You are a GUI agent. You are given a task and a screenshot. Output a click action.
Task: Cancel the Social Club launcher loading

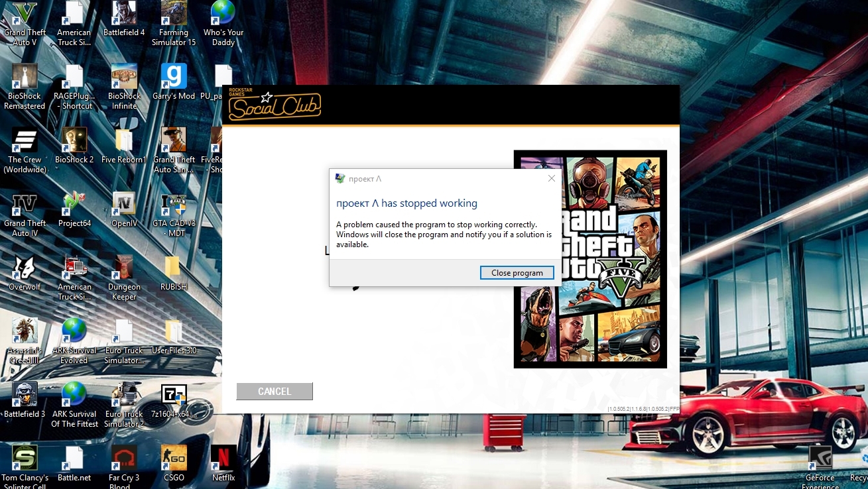[x=275, y=392]
